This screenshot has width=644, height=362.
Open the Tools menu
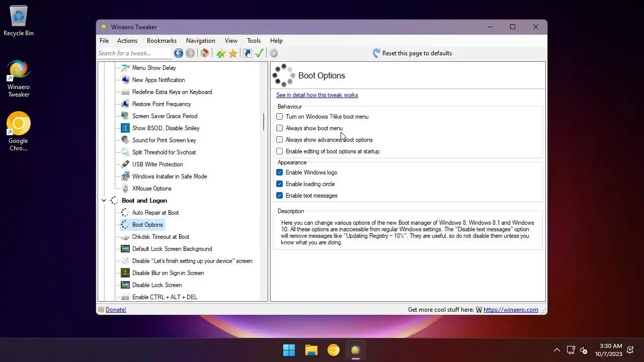point(254,41)
